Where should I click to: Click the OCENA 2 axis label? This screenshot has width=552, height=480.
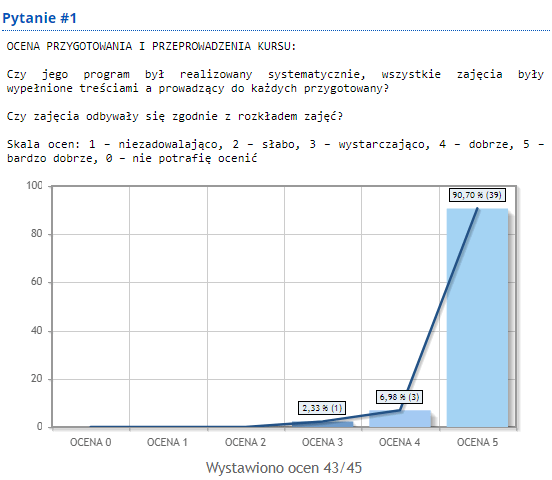[245, 442]
